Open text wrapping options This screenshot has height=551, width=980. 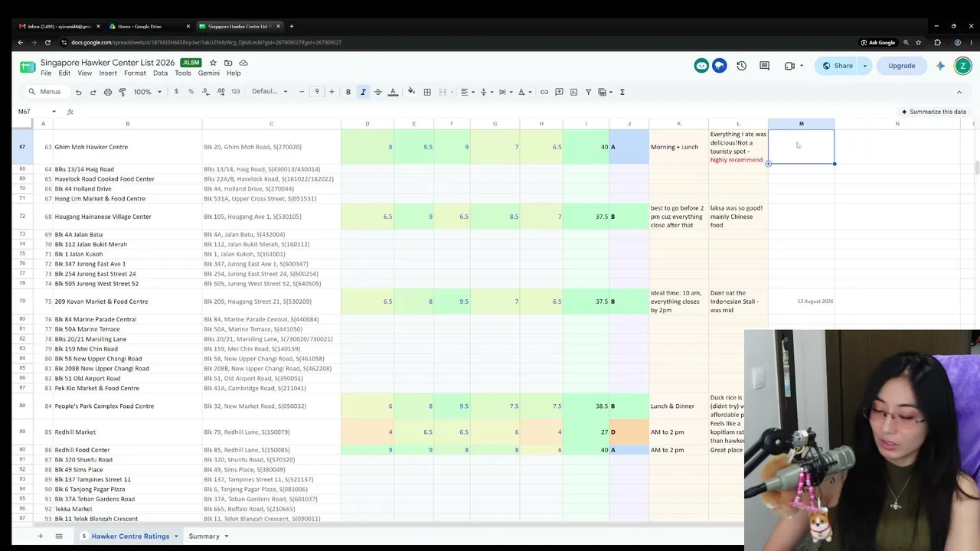(505, 92)
